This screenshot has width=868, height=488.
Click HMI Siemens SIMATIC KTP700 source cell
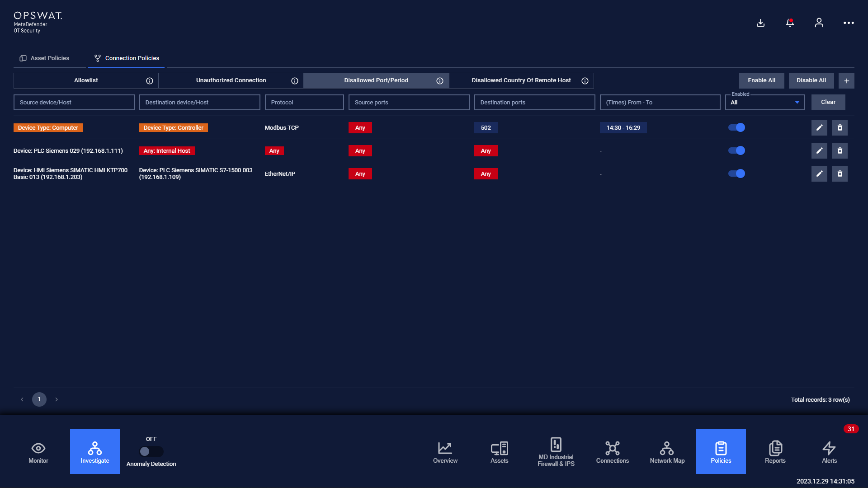tap(71, 174)
